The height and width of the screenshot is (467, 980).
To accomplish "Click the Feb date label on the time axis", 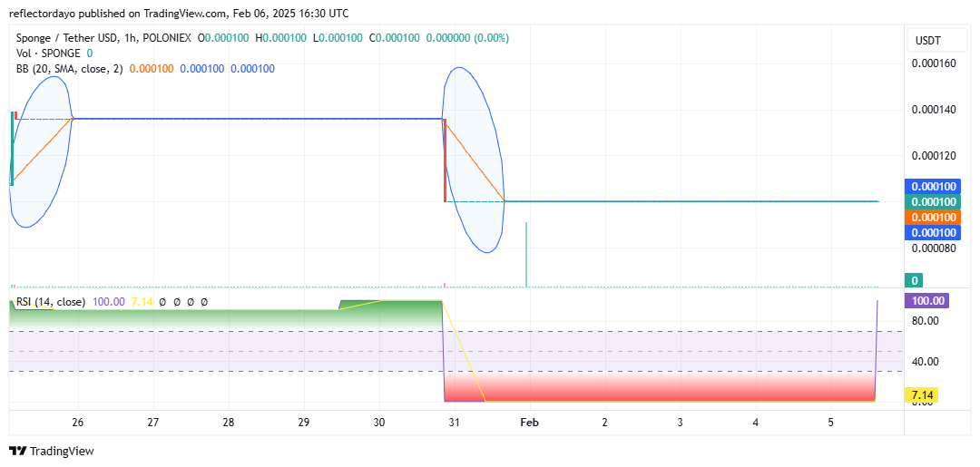I will (530, 422).
